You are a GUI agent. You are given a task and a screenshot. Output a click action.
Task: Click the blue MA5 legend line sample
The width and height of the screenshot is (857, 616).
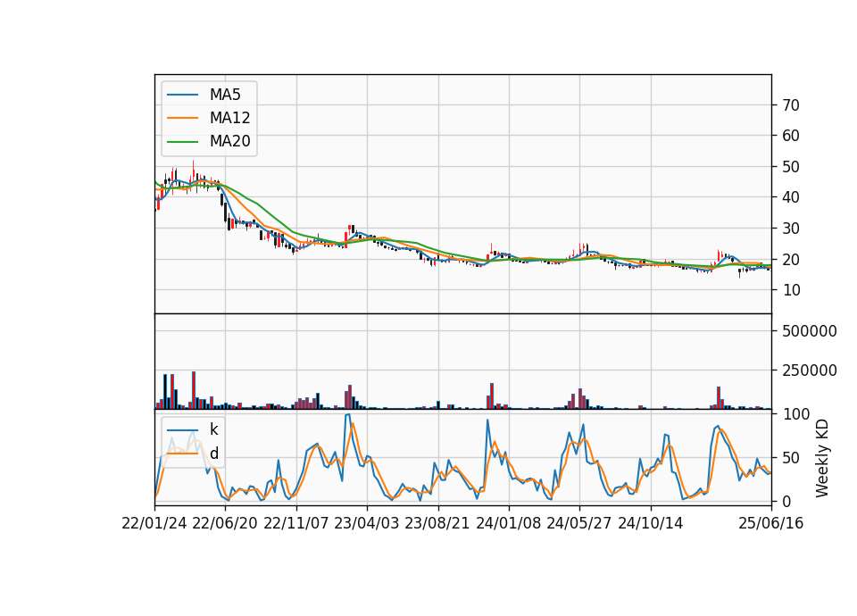[182, 95]
